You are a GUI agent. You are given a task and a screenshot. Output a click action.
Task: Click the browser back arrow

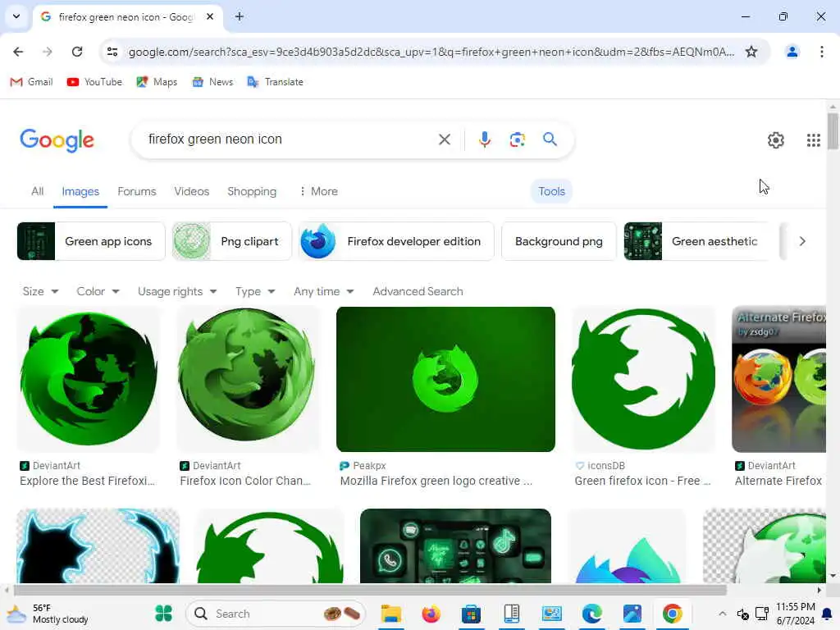pyautogui.click(x=18, y=52)
